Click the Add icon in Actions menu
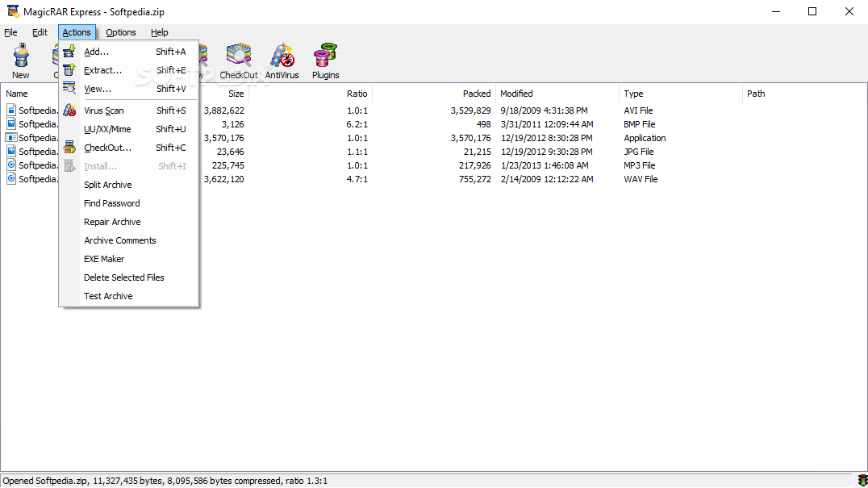This screenshot has height=488, width=868. pyautogui.click(x=69, y=52)
